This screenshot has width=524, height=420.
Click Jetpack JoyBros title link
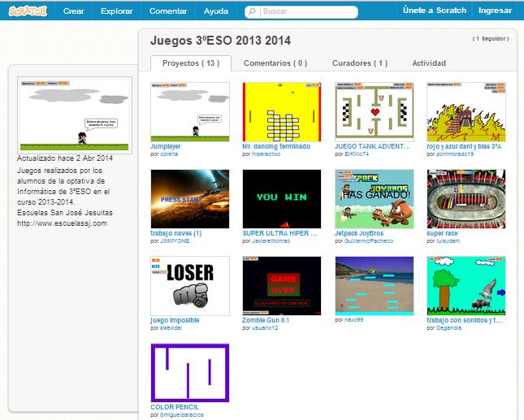click(x=359, y=233)
